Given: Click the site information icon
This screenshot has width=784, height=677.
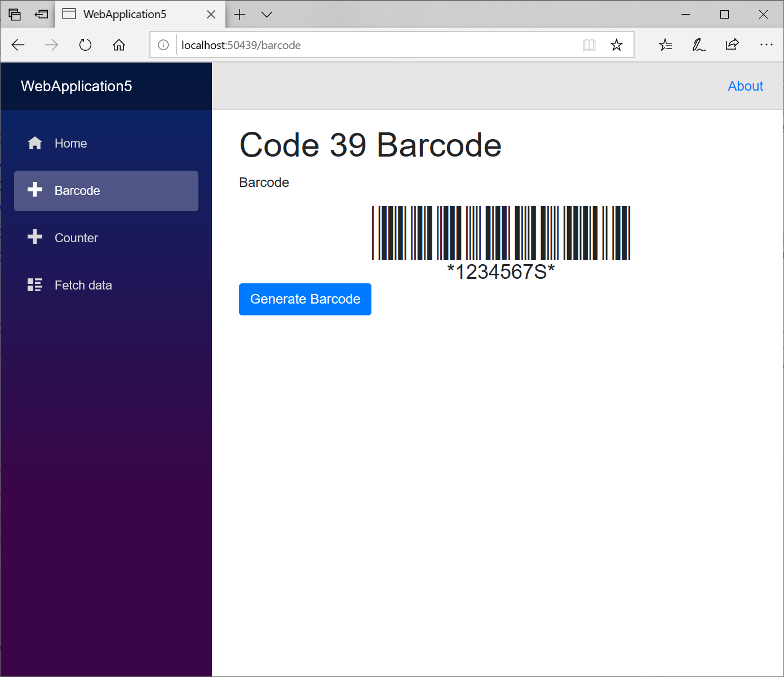Looking at the screenshot, I should click(163, 45).
